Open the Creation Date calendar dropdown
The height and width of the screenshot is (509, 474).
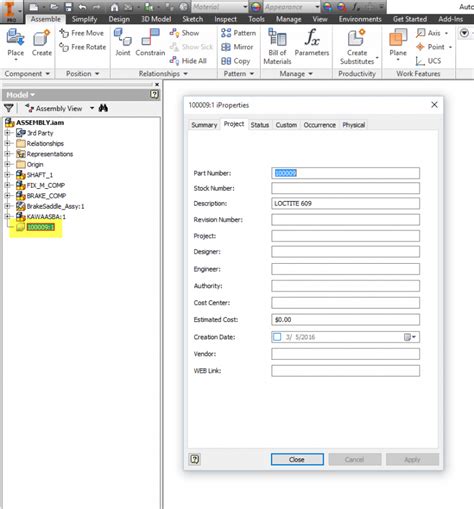coord(410,337)
